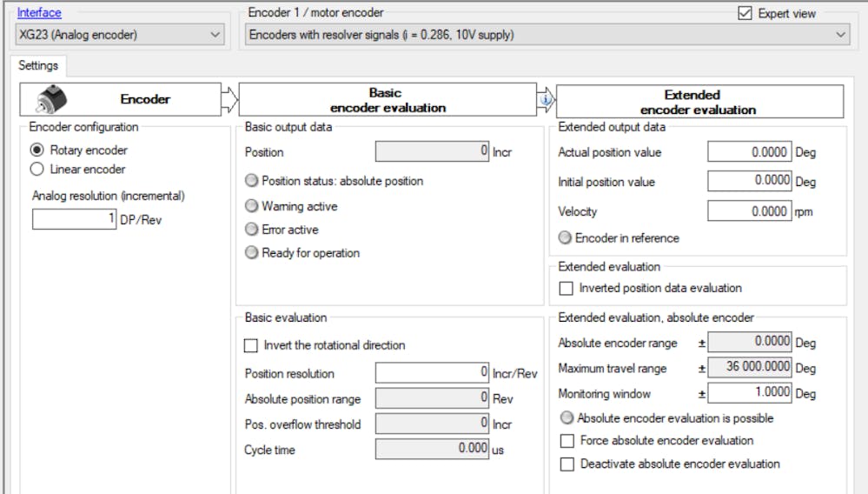Click the Analog resolution DP/Rev input field
Screen dimensions: 868x494
(x=74, y=220)
